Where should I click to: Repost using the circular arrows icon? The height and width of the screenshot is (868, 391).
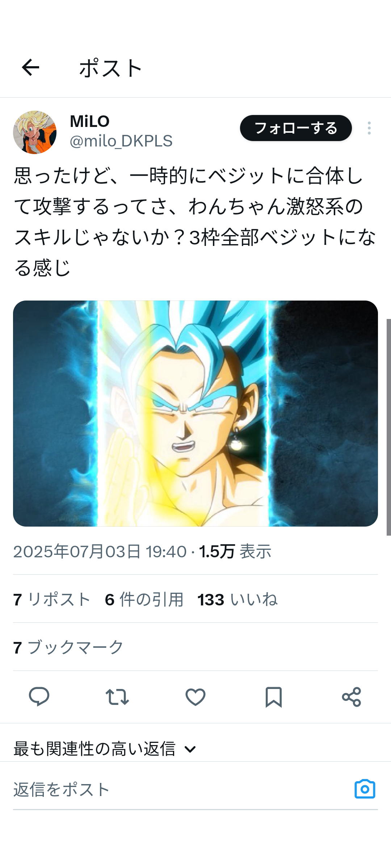pyautogui.click(x=117, y=697)
